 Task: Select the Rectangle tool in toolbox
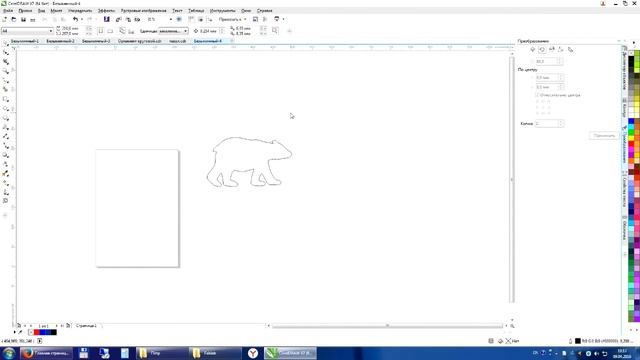click(x=5, y=99)
